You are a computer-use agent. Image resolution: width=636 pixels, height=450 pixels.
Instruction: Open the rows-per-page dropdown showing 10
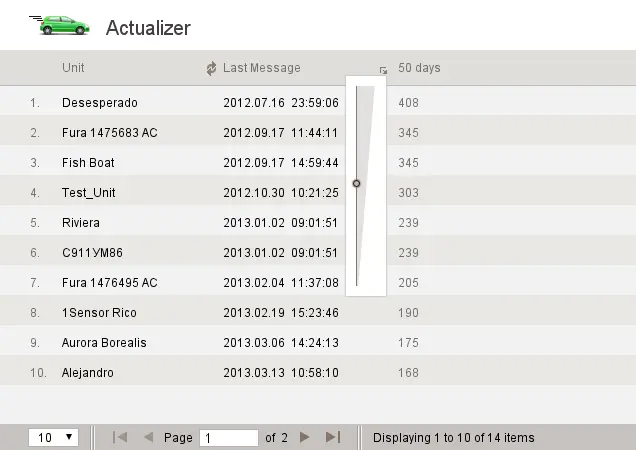tap(54, 437)
